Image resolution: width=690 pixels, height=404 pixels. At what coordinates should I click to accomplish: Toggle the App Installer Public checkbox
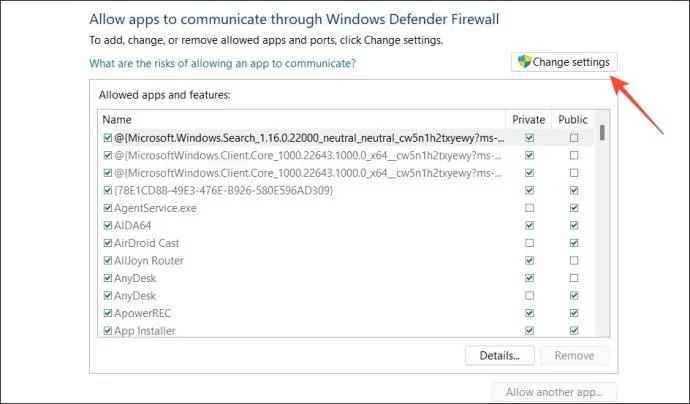pyautogui.click(x=574, y=331)
